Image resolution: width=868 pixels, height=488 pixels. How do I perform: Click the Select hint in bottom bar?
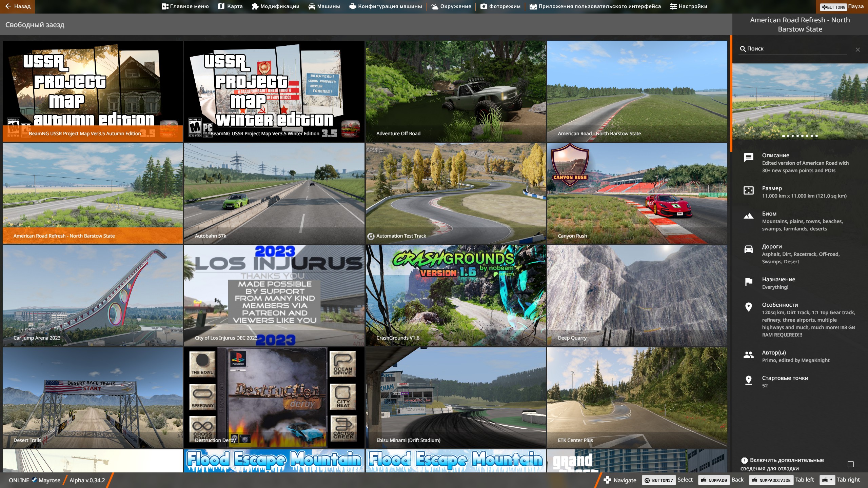[x=667, y=480]
